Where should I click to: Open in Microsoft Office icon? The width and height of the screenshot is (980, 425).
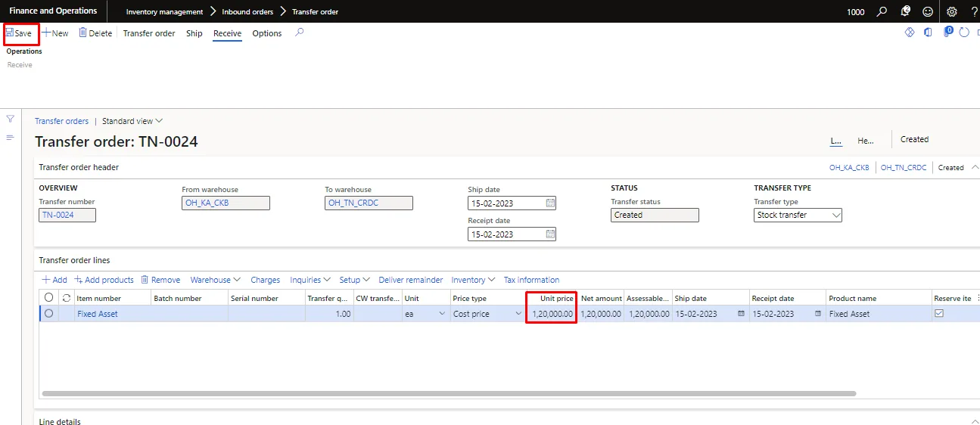[x=928, y=33]
